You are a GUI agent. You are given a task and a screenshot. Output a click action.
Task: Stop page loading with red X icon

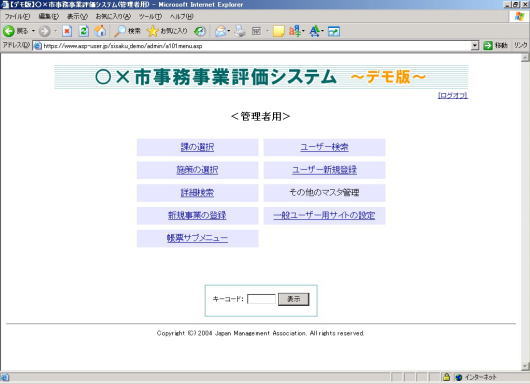[x=67, y=31]
